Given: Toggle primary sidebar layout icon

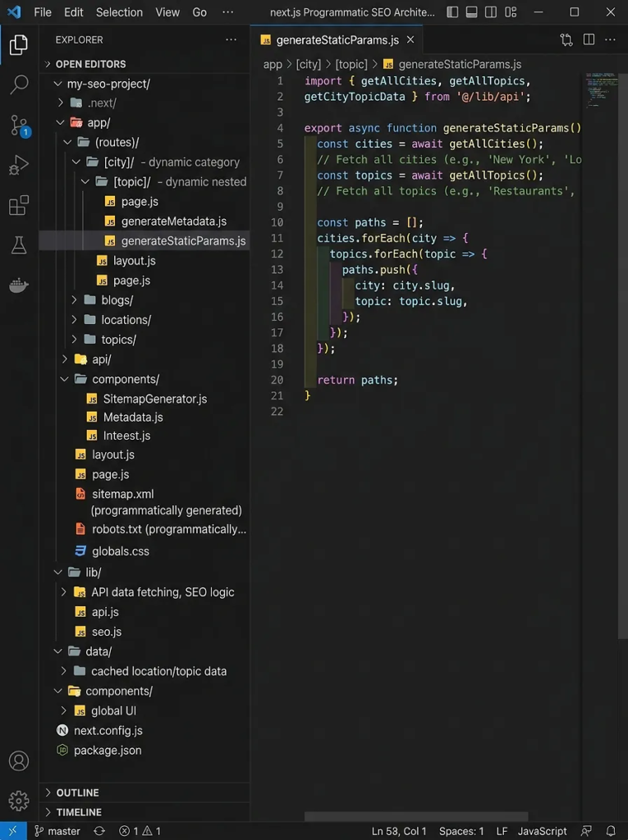Looking at the screenshot, I should tap(452, 11).
